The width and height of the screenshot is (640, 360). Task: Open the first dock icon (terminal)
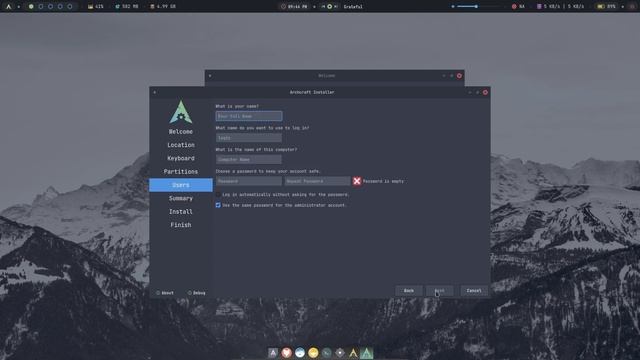tap(273, 353)
